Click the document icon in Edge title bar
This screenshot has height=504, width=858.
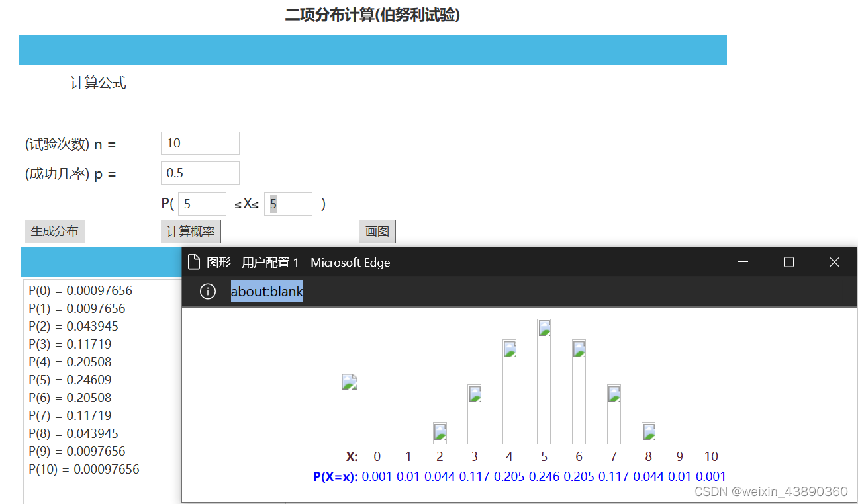(194, 262)
